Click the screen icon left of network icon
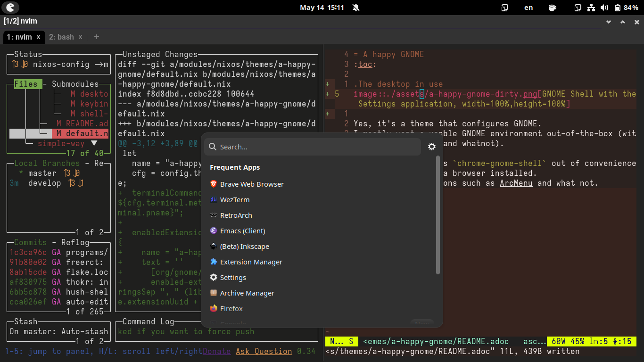644x362 pixels. coord(578,8)
